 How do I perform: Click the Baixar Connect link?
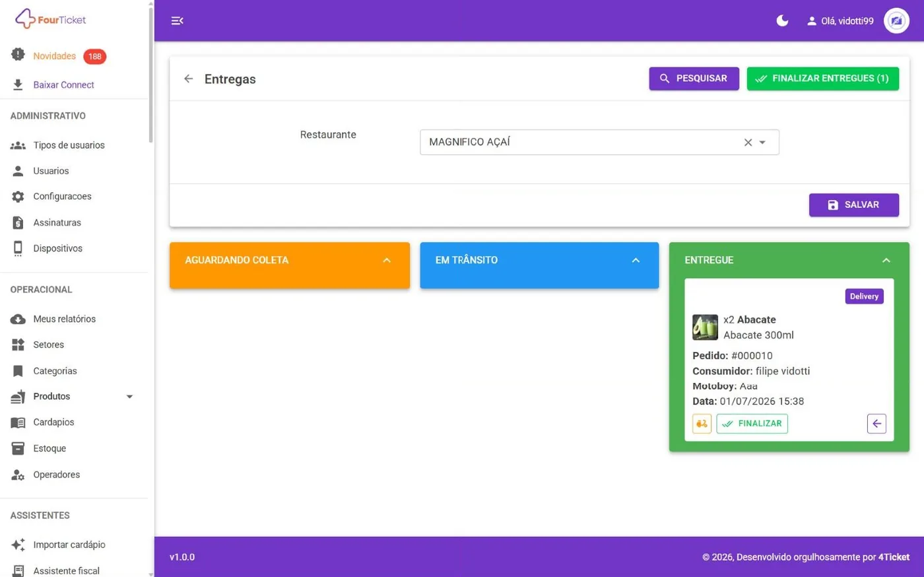coord(63,85)
